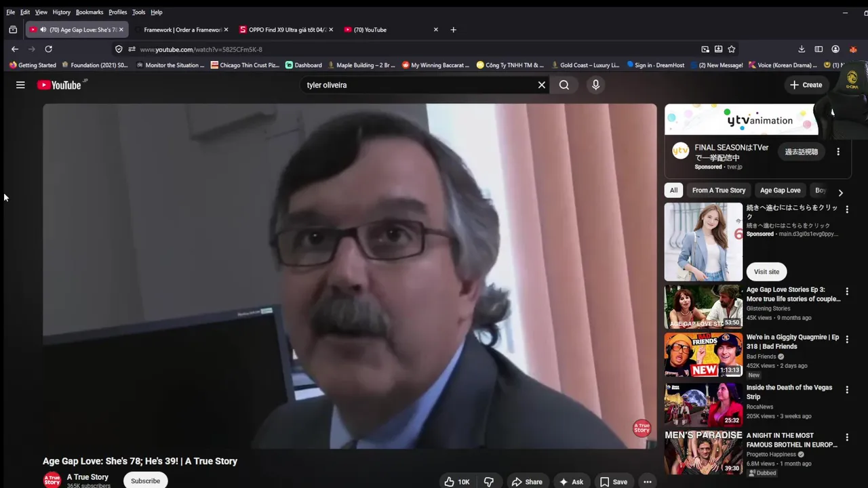The height and width of the screenshot is (488, 868).
Task: Click the Visit site button
Action: point(766,272)
